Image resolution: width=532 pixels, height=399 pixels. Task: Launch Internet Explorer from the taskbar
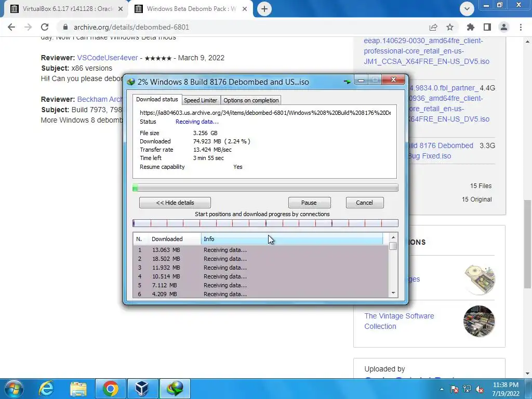pyautogui.click(x=46, y=389)
